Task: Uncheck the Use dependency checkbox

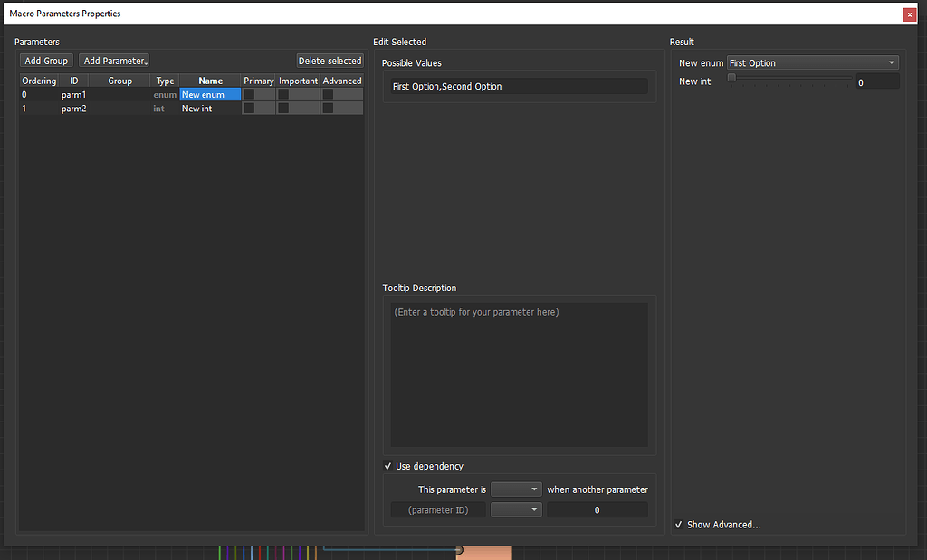Action: 387,466
